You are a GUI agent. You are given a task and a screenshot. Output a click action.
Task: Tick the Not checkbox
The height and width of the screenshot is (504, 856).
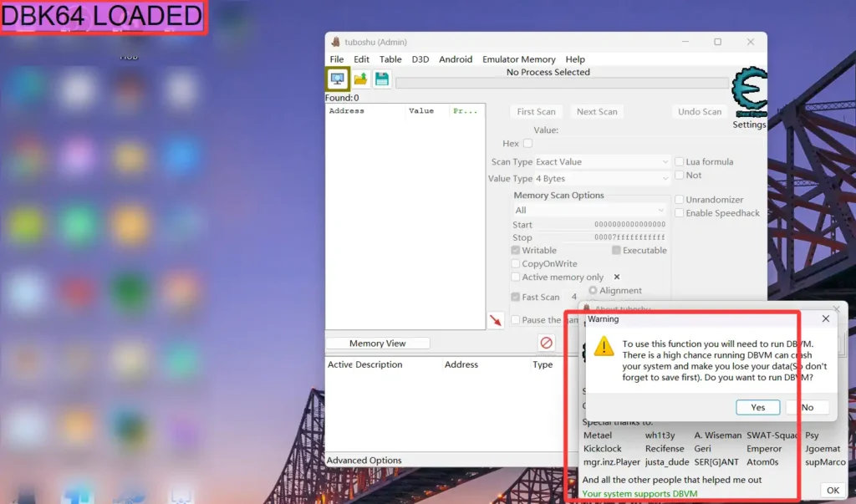pyautogui.click(x=679, y=176)
